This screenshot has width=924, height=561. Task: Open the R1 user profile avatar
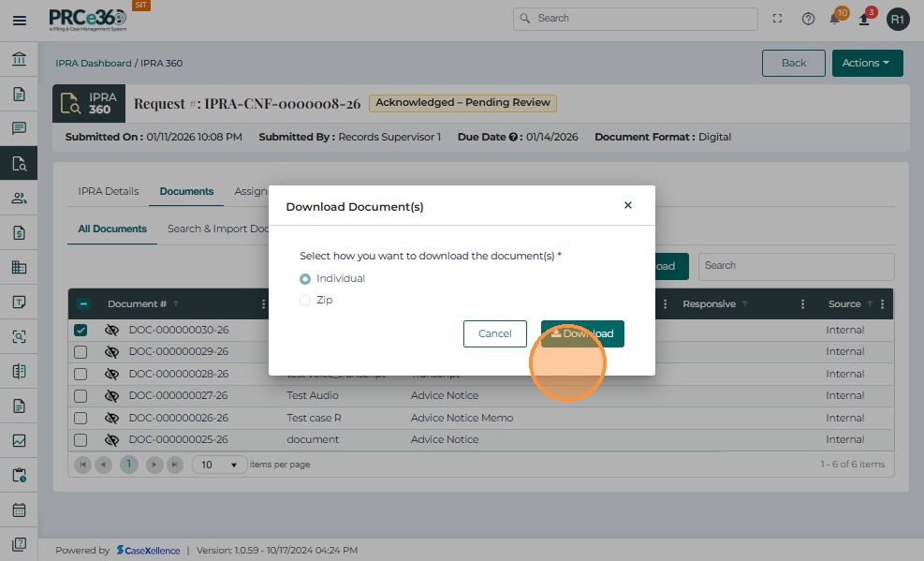coord(898,20)
